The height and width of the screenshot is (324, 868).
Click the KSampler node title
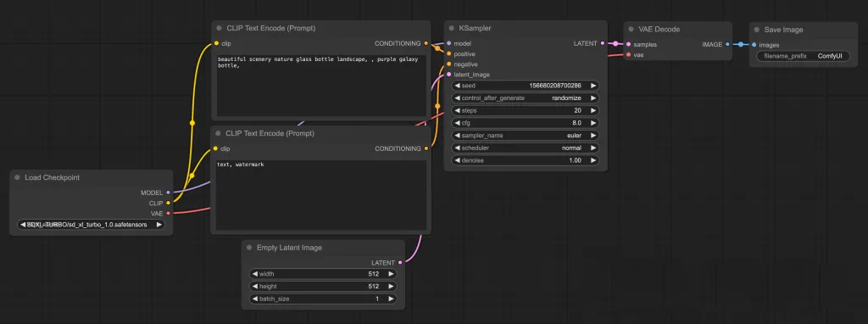pos(475,28)
